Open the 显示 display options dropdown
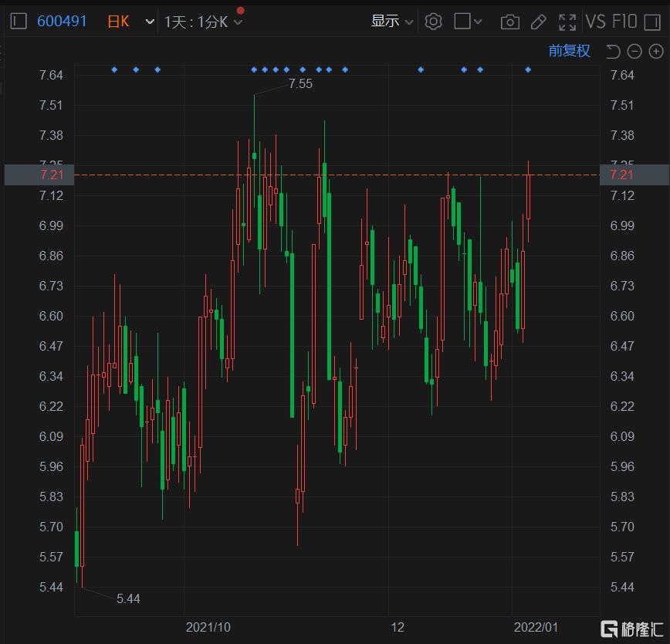 (x=391, y=21)
